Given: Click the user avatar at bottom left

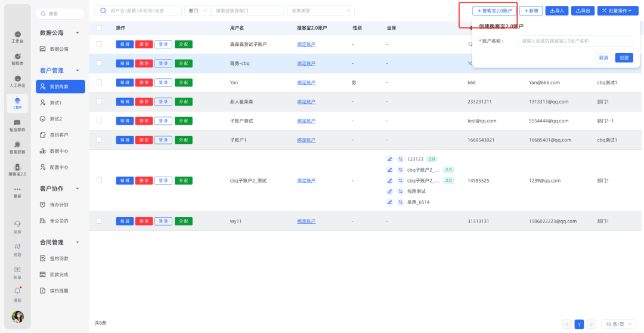Looking at the screenshot, I should pos(17,317).
